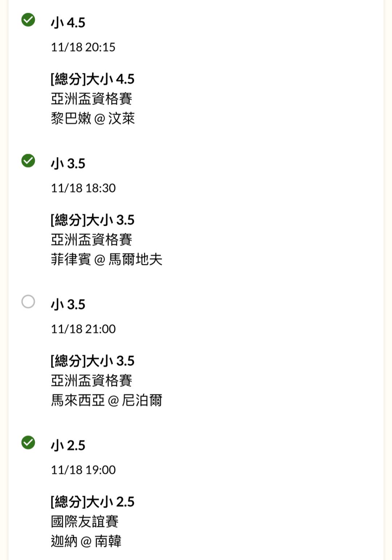The height and width of the screenshot is (560, 392).
Task: Click the green check beside 迦納 @ 南韓 bet
Action: (x=28, y=442)
